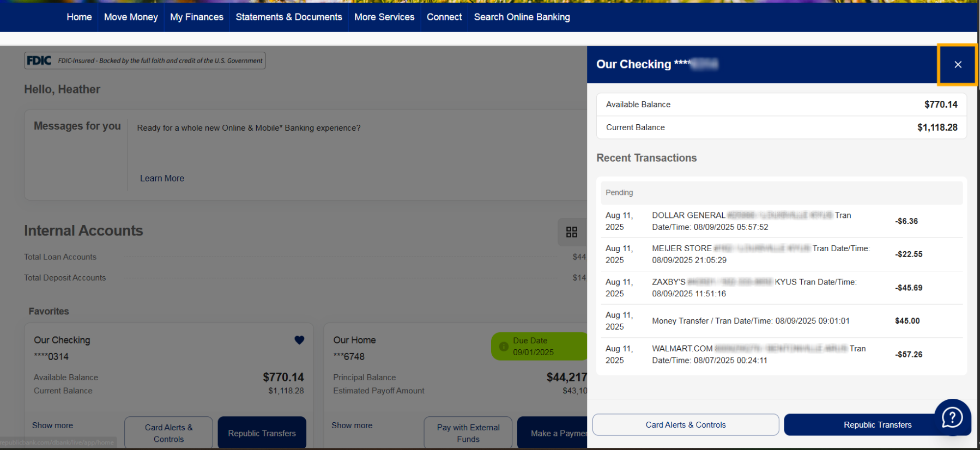
Task: Click the Make a Payment button
Action: click(x=552, y=433)
